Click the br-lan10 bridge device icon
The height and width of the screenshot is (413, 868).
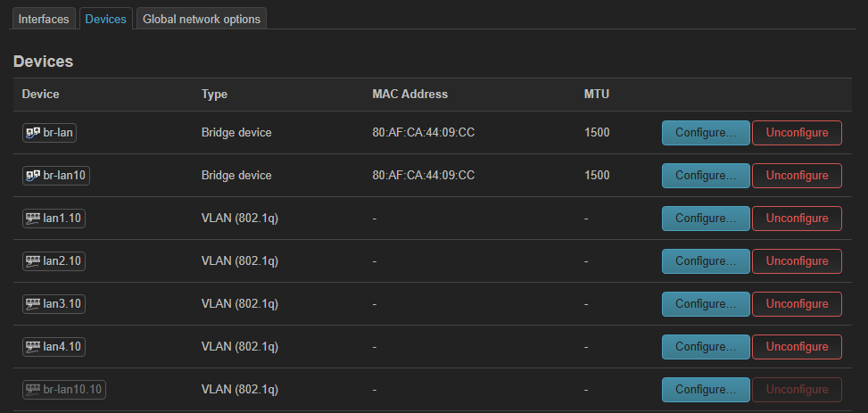33,176
